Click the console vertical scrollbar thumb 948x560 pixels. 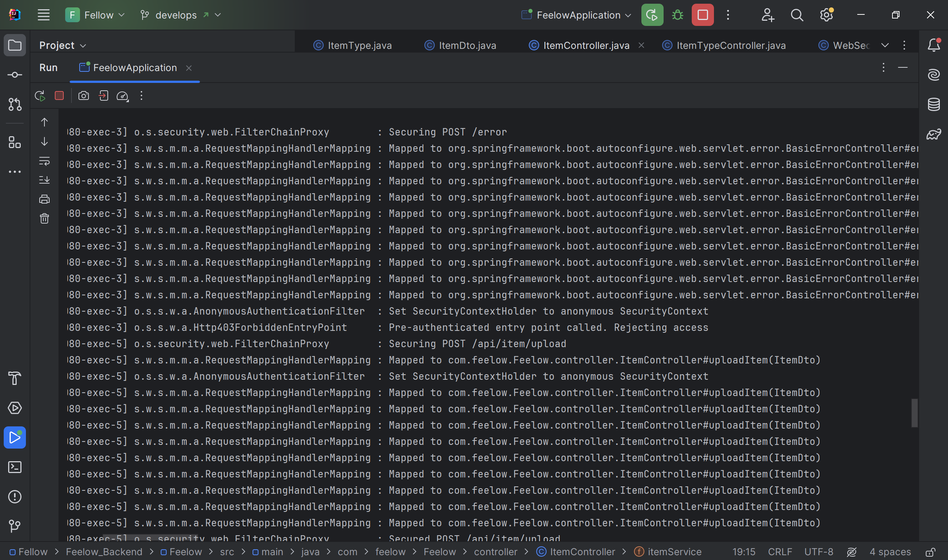pos(914,413)
